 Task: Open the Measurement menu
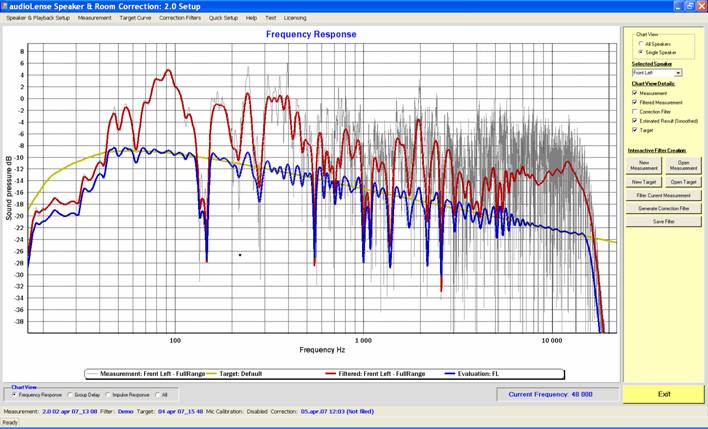click(95, 18)
